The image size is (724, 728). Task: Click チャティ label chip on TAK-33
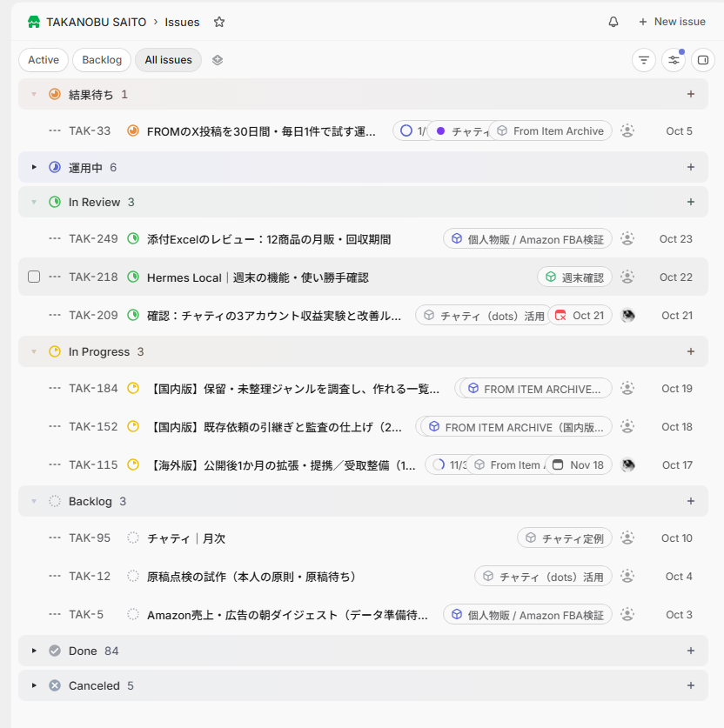pyautogui.click(x=461, y=131)
